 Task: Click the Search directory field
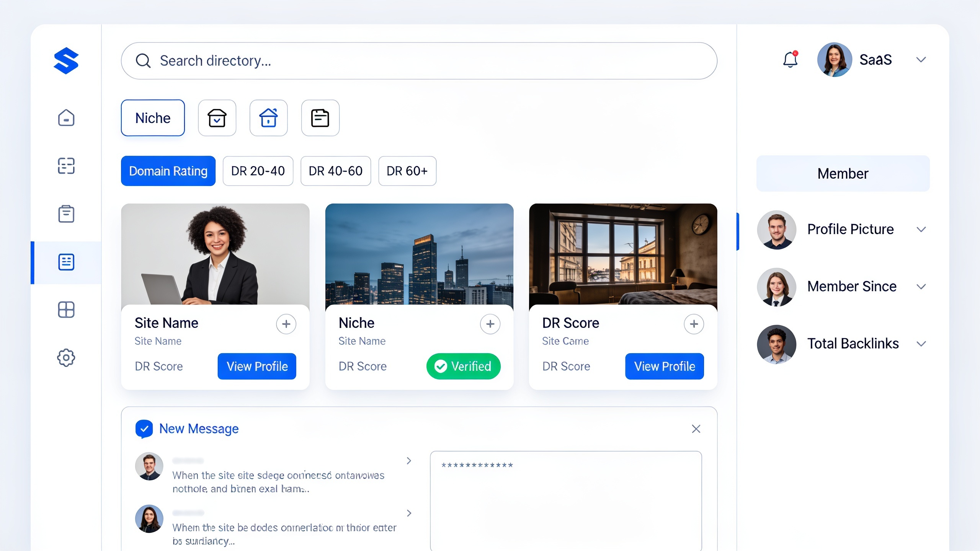419,61
